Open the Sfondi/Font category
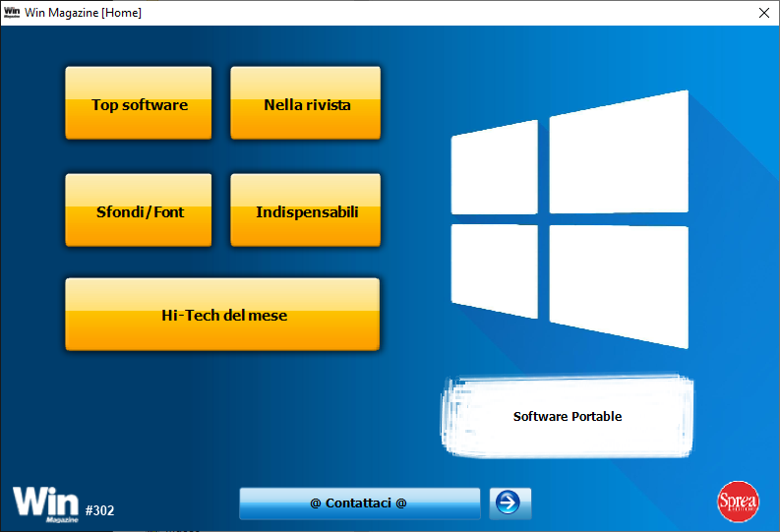Image resolution: width=780 pixels, height=532 pixels. coord(139,210)
